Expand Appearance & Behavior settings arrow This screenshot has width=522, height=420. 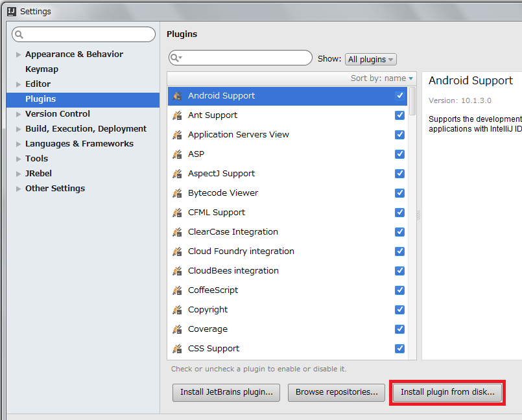tap(18, 54)
